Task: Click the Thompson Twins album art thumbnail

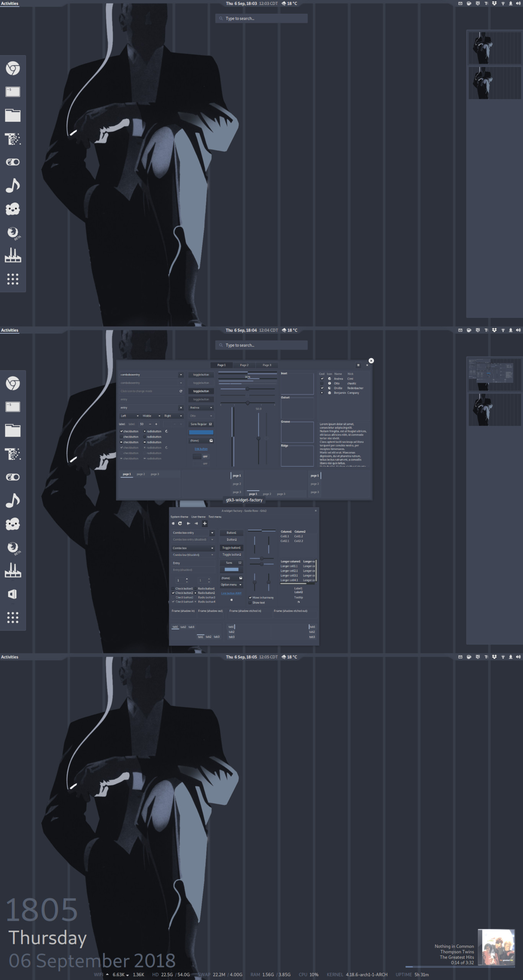Action: click(x=496, y=947)
